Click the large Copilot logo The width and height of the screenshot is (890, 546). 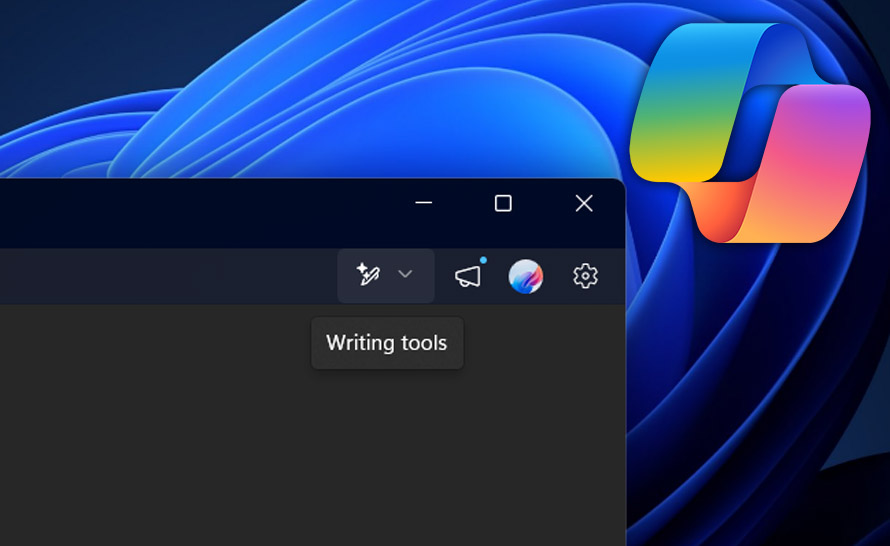point(750,135)
